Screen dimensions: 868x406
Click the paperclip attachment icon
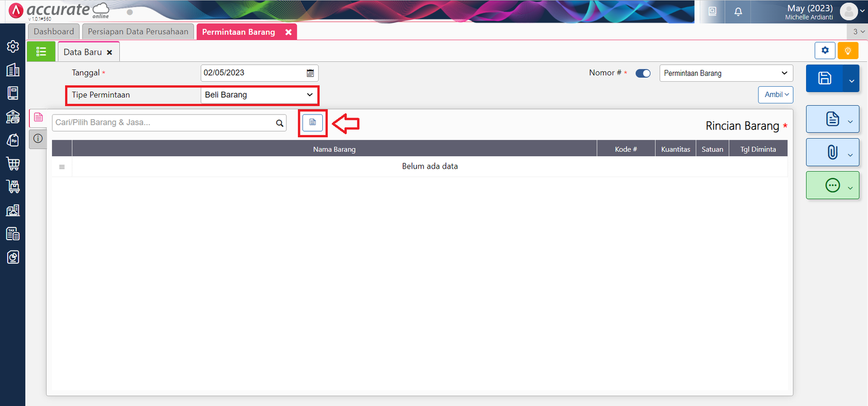pyautogui.click(x=832, y=152)
